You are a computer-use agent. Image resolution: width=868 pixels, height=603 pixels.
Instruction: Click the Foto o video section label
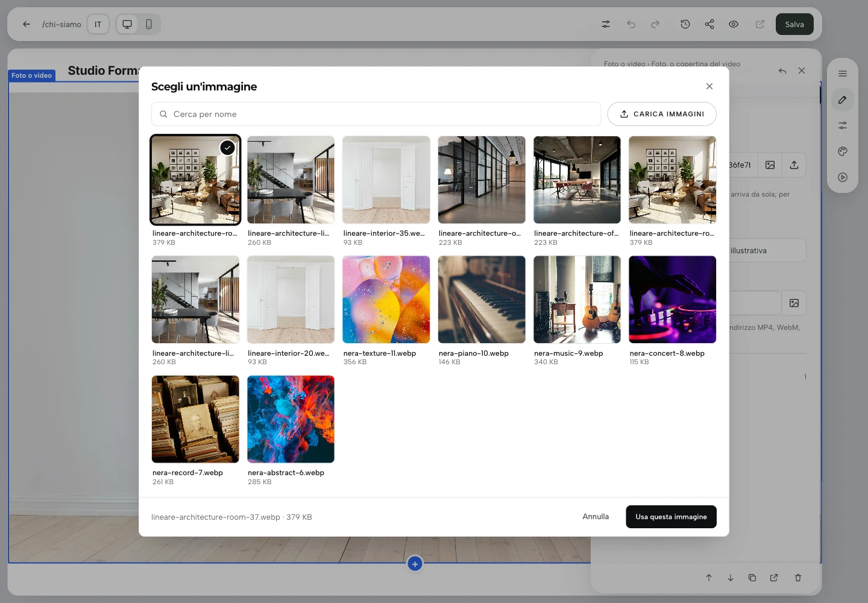click(x=32, y=75)
